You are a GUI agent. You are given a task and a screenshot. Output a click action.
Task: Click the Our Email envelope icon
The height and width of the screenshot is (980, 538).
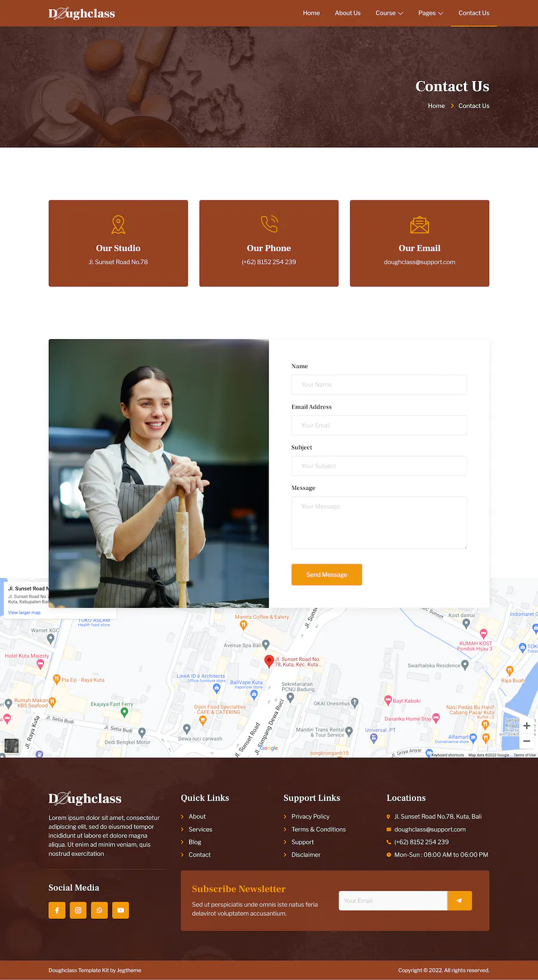[x=420, y=224]
